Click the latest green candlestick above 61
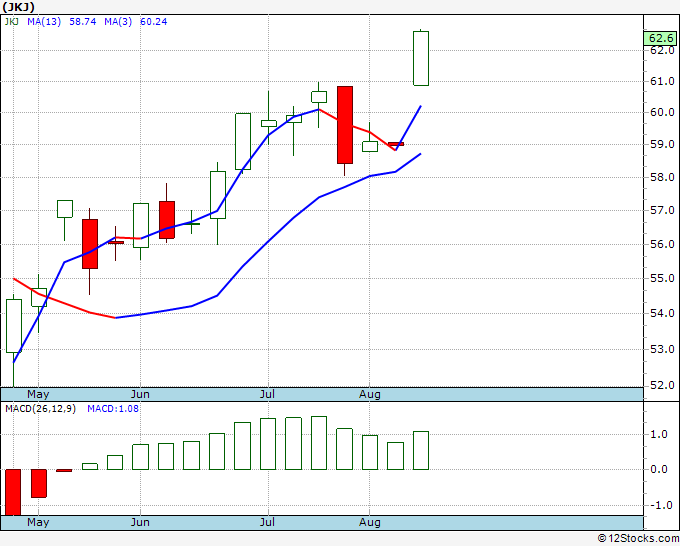The height and width of the screenshot is (546, 680). (421, 58)
